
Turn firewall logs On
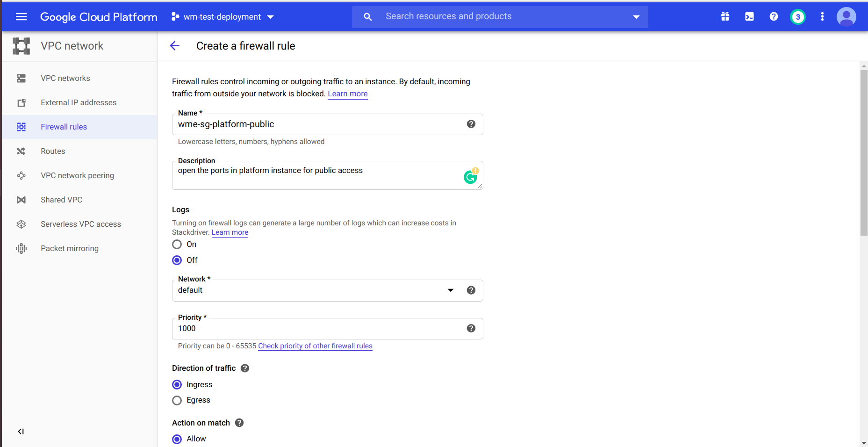177,245
